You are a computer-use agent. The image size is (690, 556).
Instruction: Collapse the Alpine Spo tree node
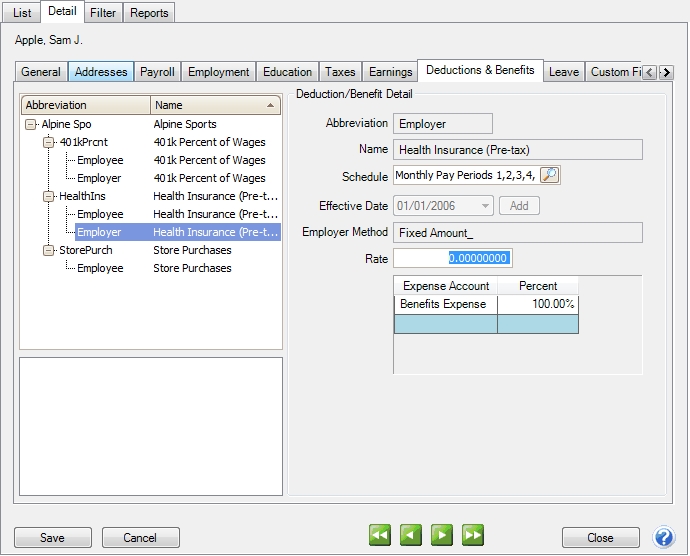point(32,125)
